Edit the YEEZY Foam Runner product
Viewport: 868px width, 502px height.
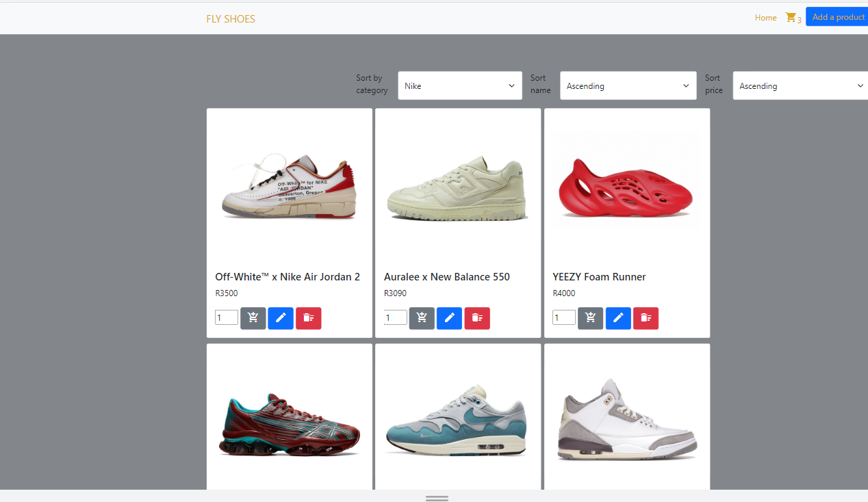point(618,318)
